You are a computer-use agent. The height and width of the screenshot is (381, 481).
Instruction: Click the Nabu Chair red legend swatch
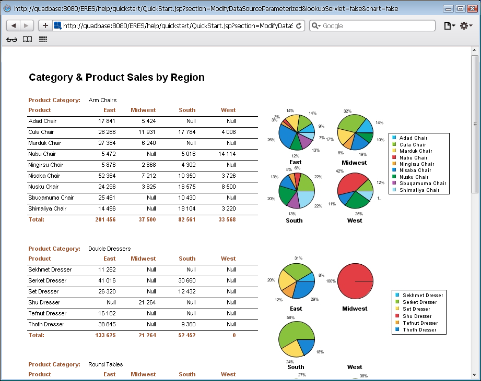(394, 157)
